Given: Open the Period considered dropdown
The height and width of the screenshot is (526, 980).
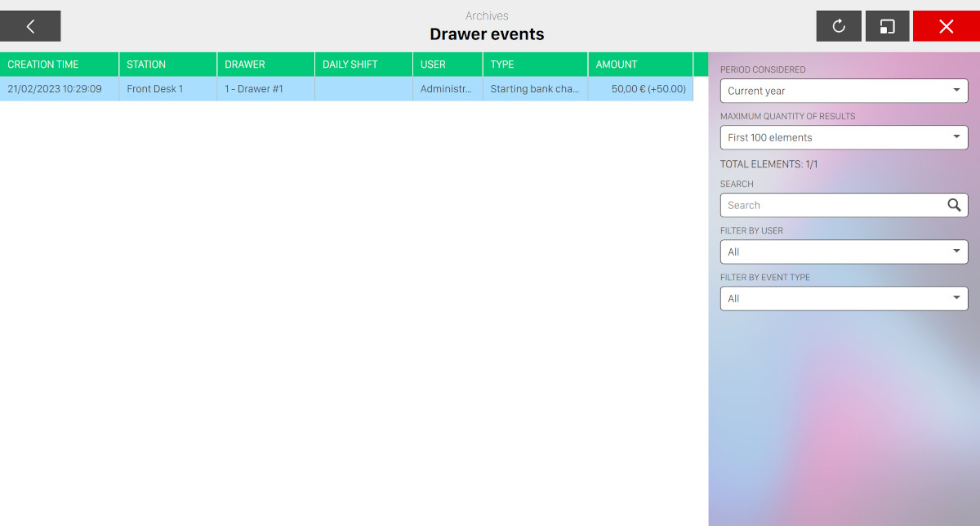Looking at the screenshot, I should tap(844, 91).
